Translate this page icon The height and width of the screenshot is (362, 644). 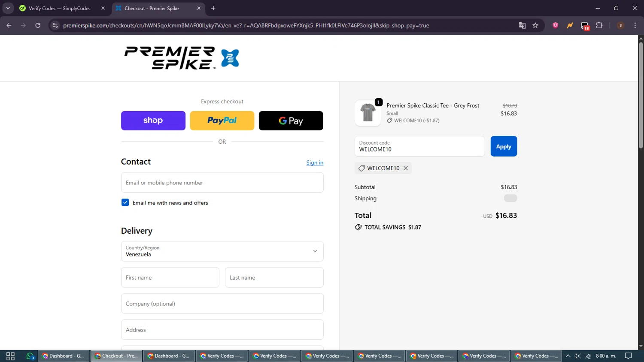[522, 25]
